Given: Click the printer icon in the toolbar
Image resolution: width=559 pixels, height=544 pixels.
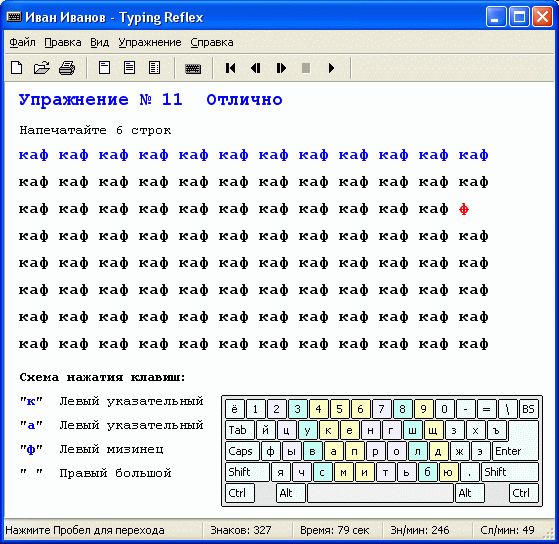Looking at the screenshot, I should (x=67, y=68).
